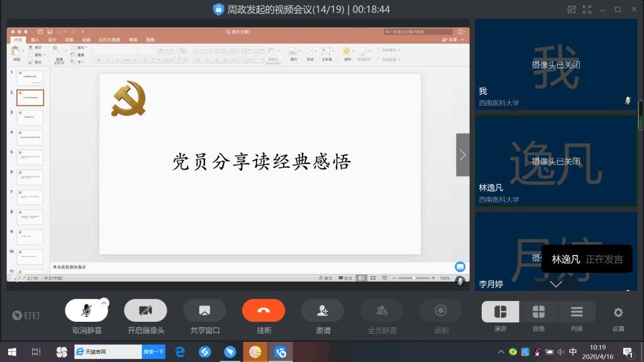Switch to 宫格 grid layout
Viewport: 644px width, 362px height.
point(538,312)
